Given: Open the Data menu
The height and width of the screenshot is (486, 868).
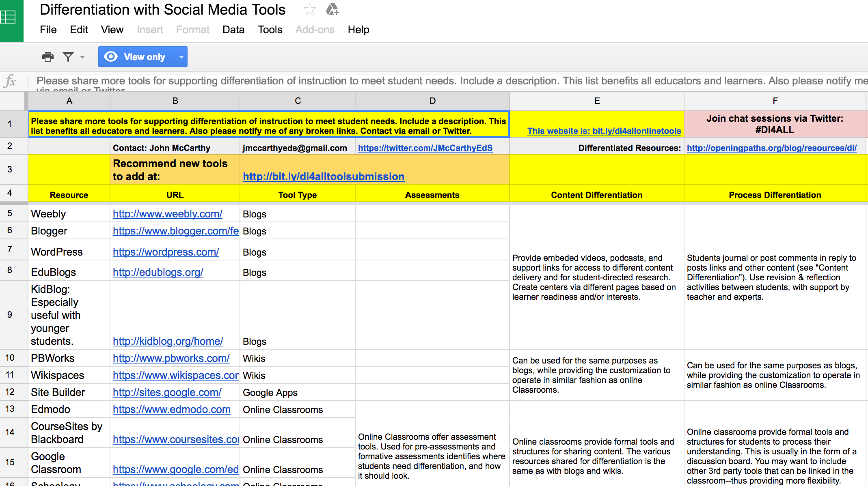Looking at the screenshot, I should 233,30.
